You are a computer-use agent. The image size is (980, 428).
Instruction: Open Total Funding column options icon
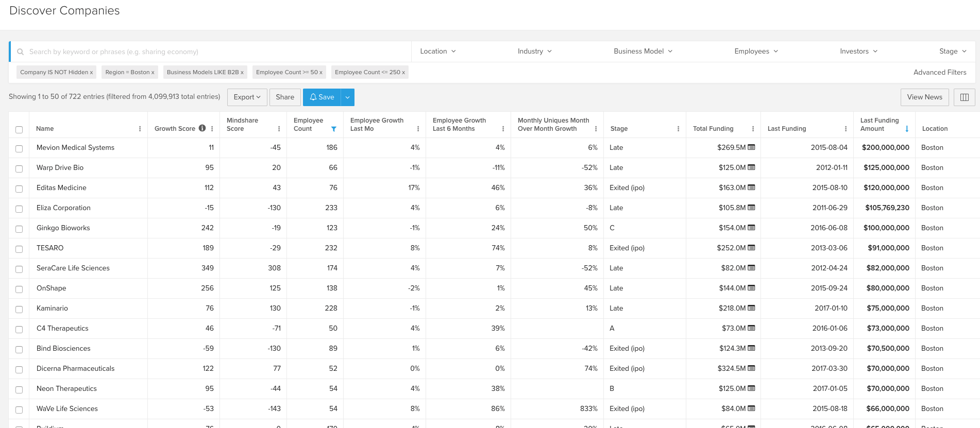753,129
